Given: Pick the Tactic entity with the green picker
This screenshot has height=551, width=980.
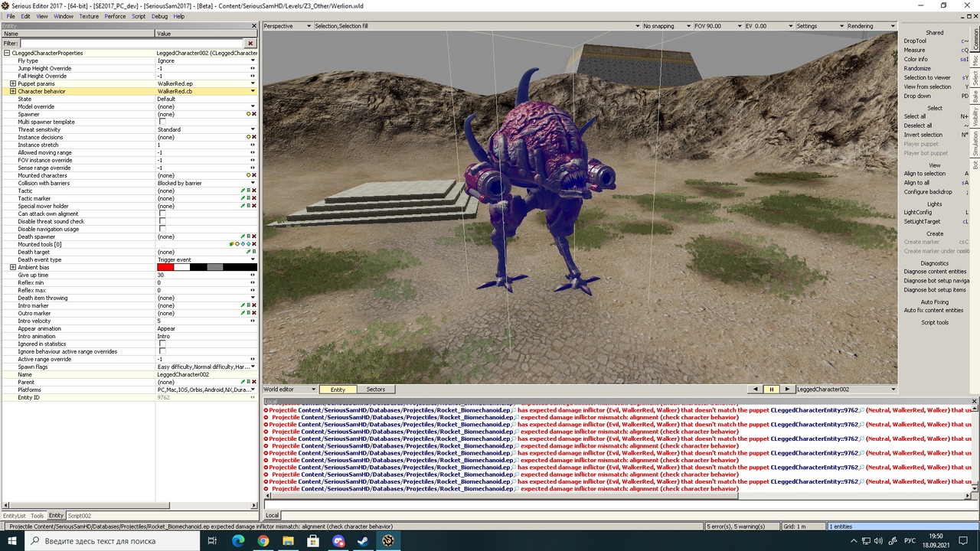Looking at the screenshot, I should 243,191.
